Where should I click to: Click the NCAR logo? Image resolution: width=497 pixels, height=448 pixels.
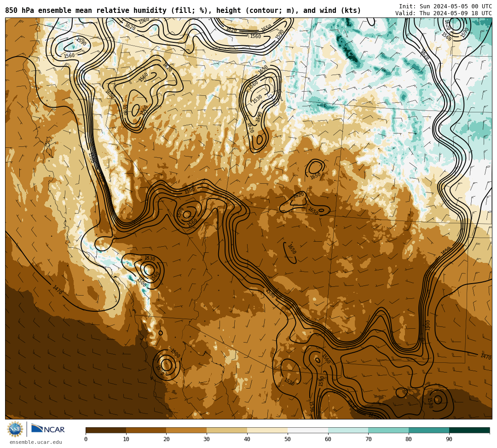(x=48, y=429)
